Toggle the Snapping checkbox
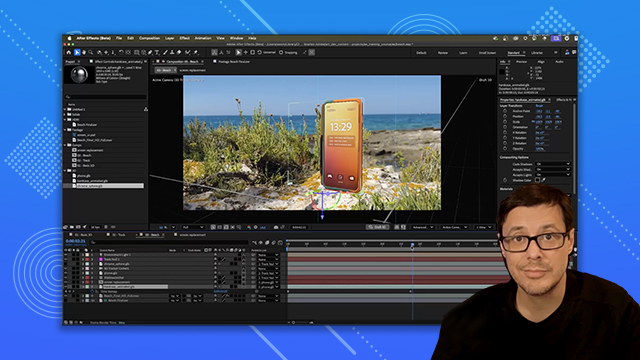The height and width of the screenshot is (360, 640). point(281,52)
